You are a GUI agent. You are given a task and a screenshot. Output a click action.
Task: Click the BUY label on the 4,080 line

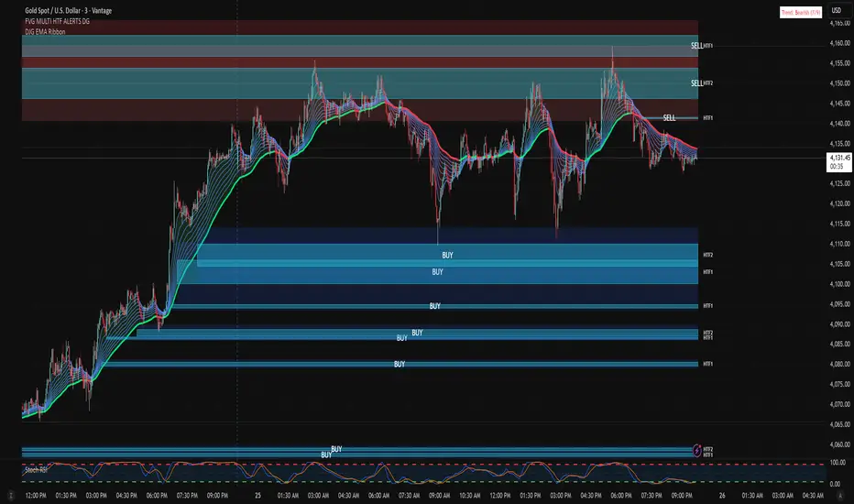[400, 364]
